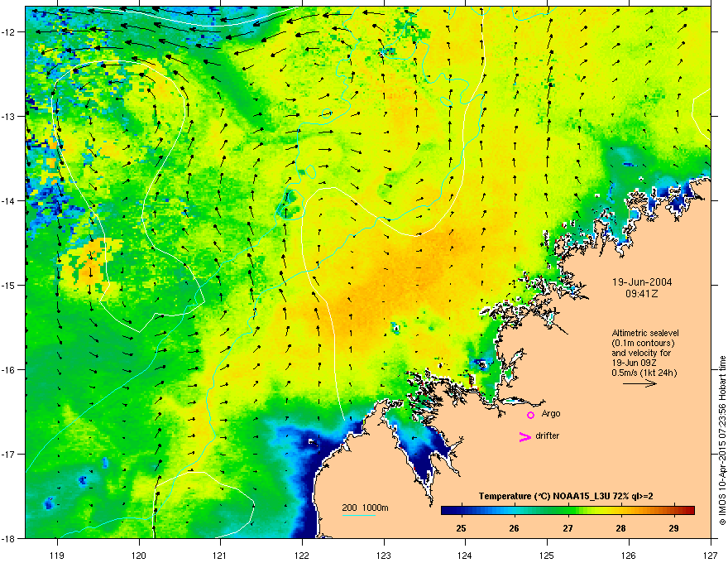The image size is (728, 563).
Task: Click the latitude label -16
Action: point(8,370)
